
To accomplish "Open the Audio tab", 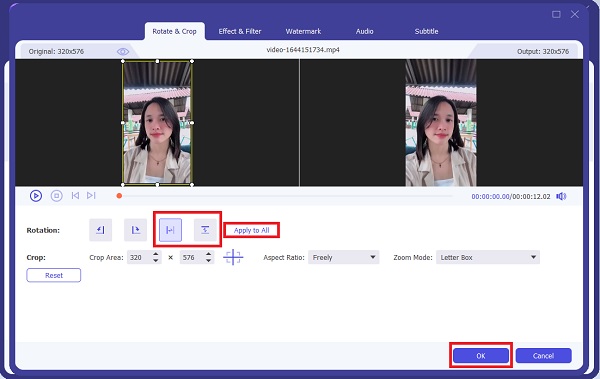I will (365, 31).
